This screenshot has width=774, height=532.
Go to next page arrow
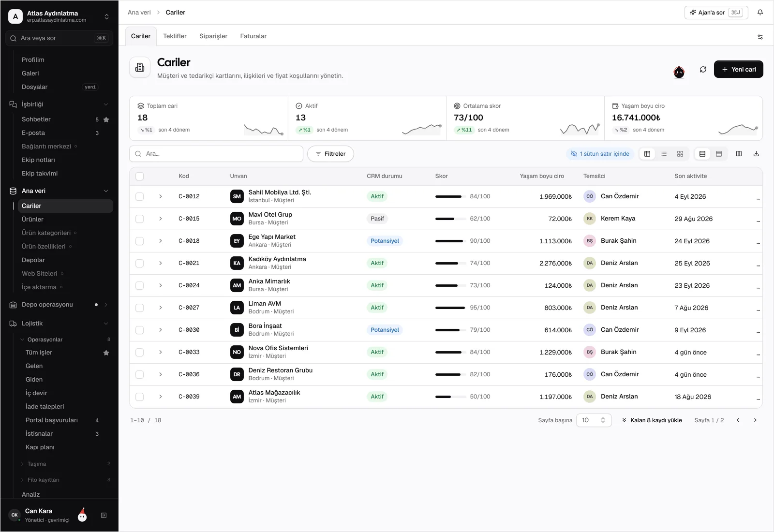[755, 420]
